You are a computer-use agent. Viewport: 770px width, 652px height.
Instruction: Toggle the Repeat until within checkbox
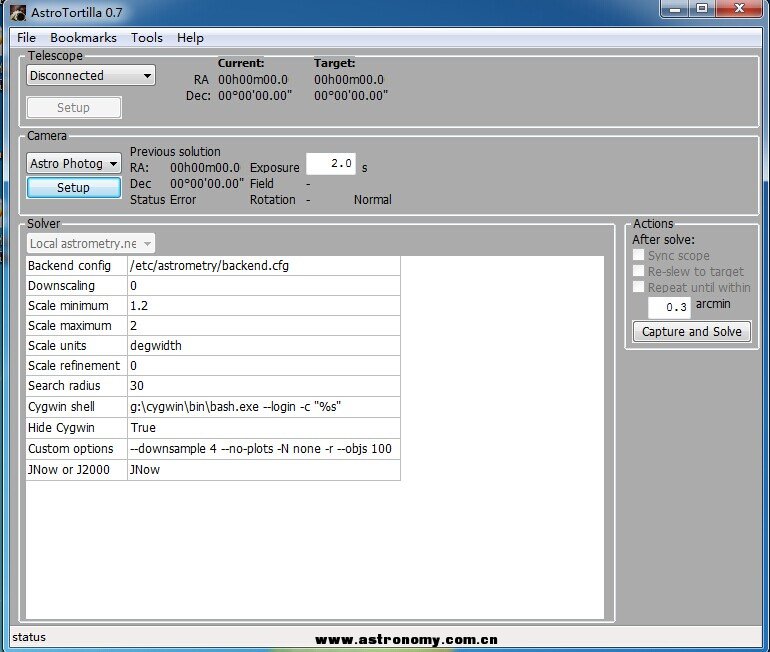point(638,287)
